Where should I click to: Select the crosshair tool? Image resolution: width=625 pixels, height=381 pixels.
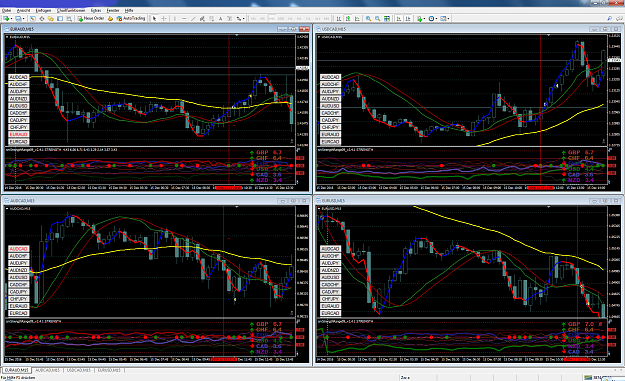pos(163,18)
